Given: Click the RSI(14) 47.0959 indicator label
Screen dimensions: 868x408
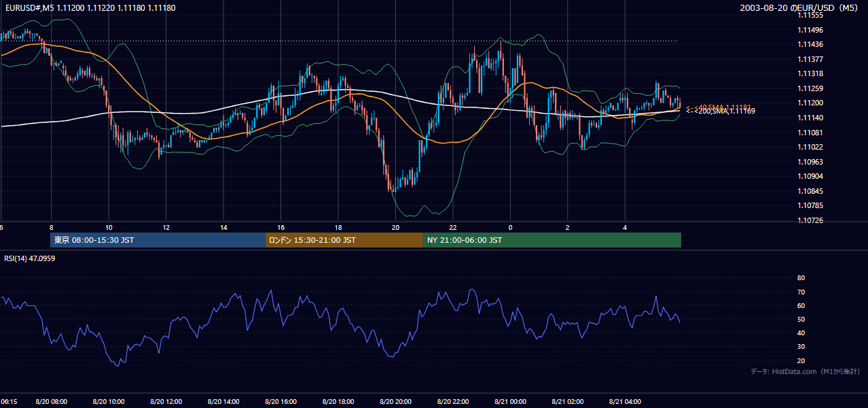Looking at the screenshot, I should 30,258.
